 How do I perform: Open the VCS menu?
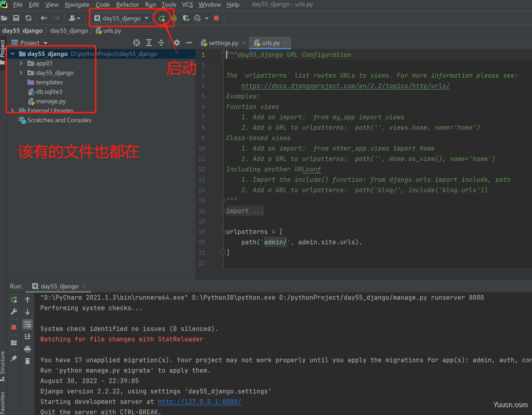(x=187, y=5)
